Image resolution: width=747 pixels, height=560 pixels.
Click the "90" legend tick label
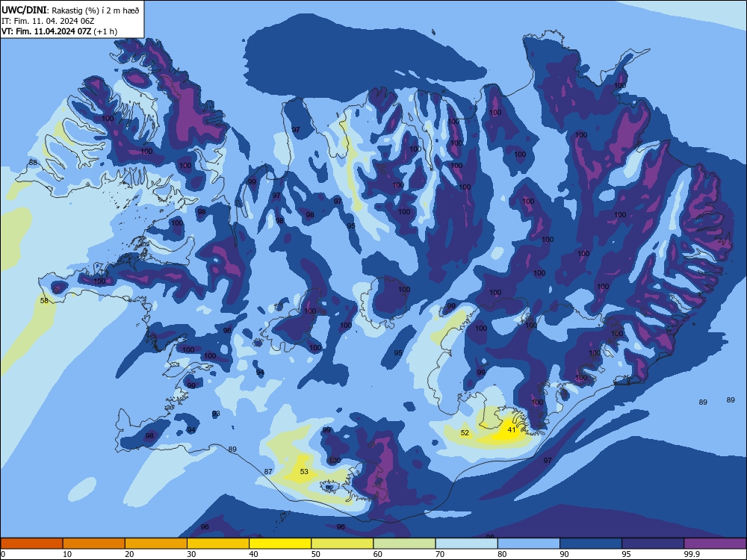point(564,554)
